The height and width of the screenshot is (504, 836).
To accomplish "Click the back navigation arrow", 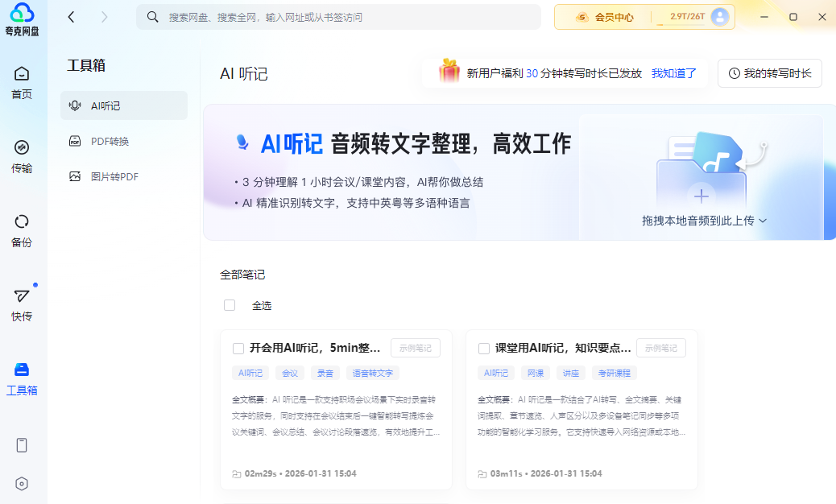I will [x=72, y=17].
